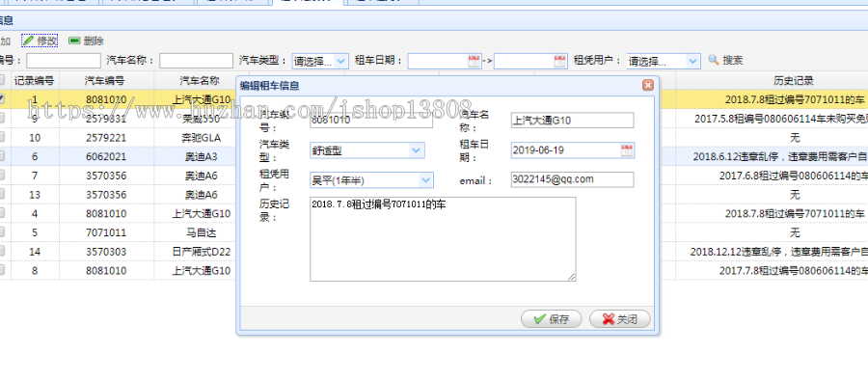
Task: Toggle the select-all checkbox in the table header
Action: coord(2,80)
